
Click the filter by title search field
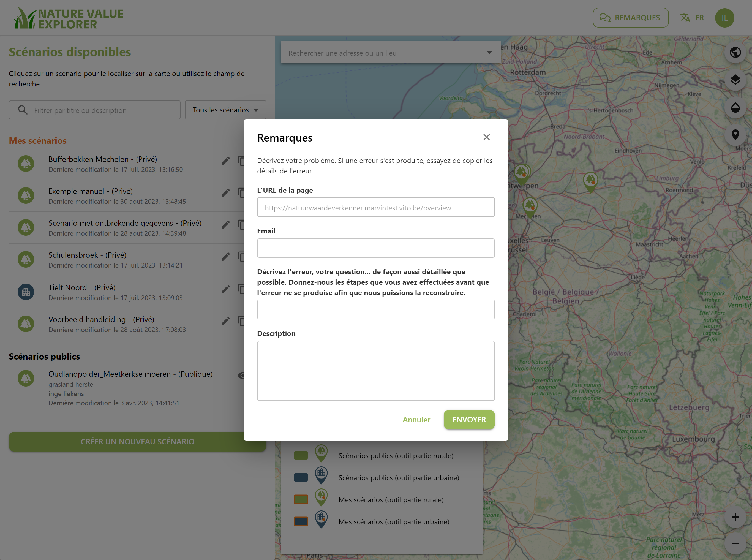tap(95, 110)
